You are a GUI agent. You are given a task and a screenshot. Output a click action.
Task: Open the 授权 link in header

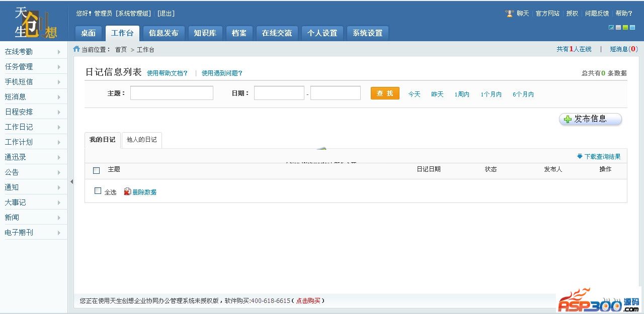(x=572, y=14)
